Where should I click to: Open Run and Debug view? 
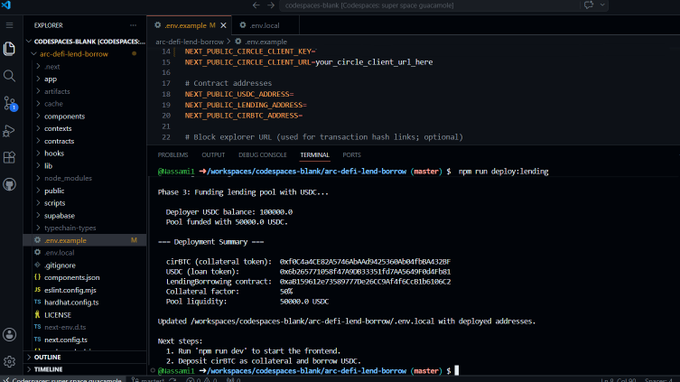[9, 131]
